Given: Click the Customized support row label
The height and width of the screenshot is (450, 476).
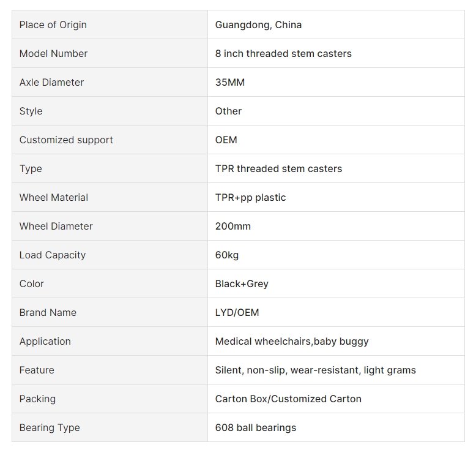Looking at the screenshot, I should pos(66,140).
